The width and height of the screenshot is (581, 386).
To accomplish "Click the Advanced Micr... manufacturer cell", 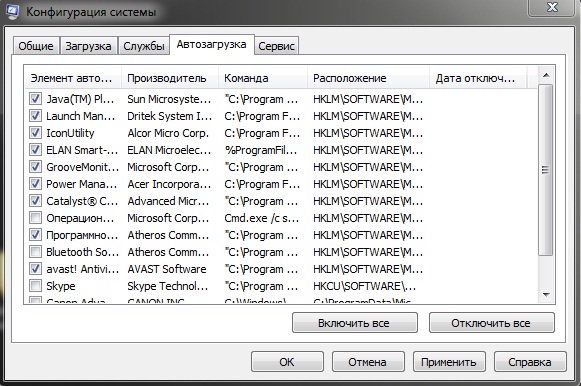I will [169, 202].
